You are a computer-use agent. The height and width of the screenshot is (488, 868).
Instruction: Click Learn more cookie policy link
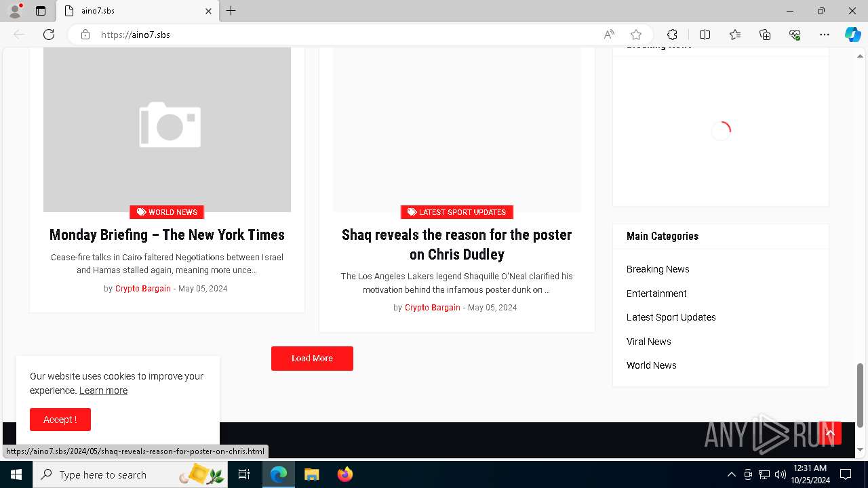(x=103, y=390)
